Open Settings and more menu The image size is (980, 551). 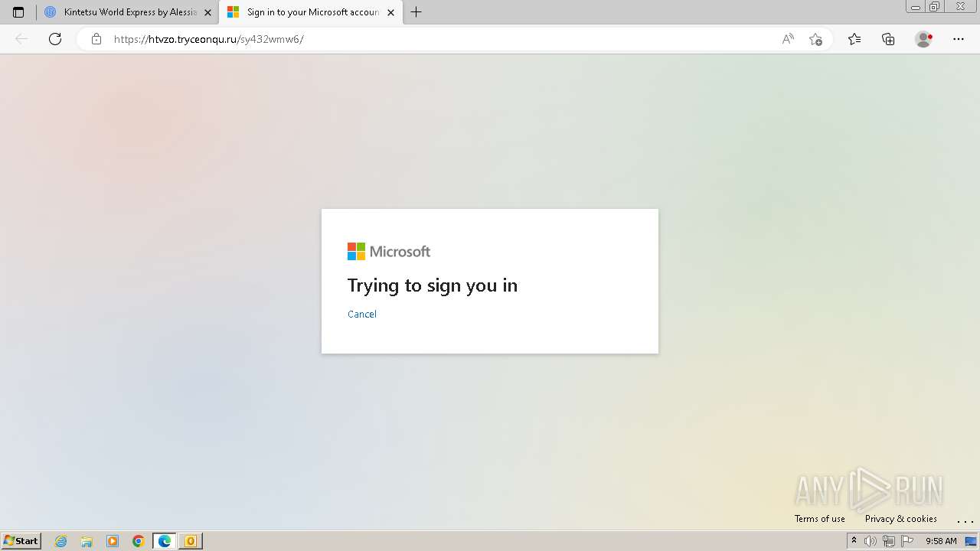point(959,39)
